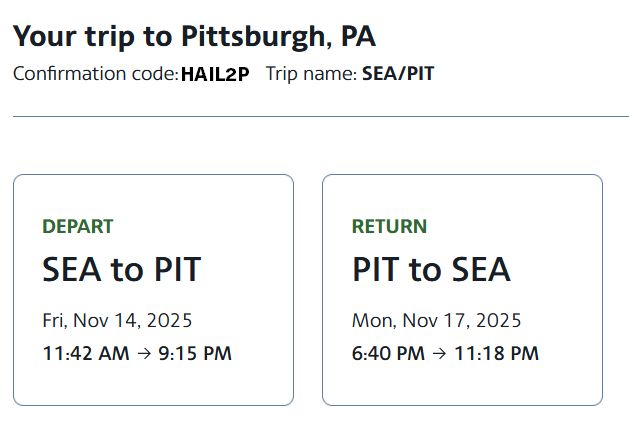Click the departure time arrow icon

point(144,354)
